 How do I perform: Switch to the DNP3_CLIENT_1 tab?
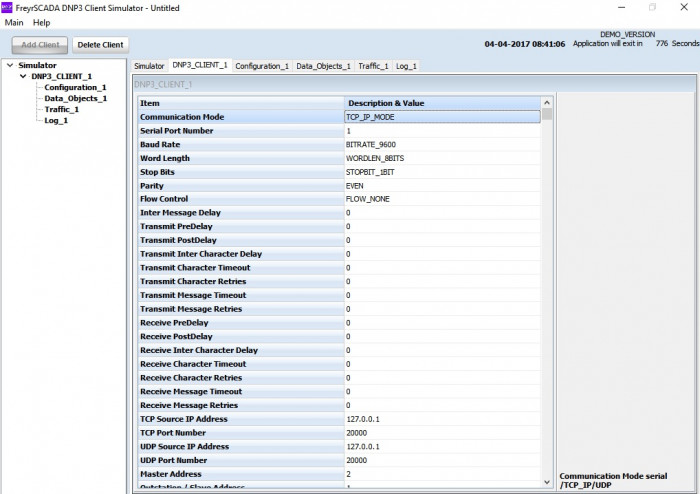click(200, 65)
